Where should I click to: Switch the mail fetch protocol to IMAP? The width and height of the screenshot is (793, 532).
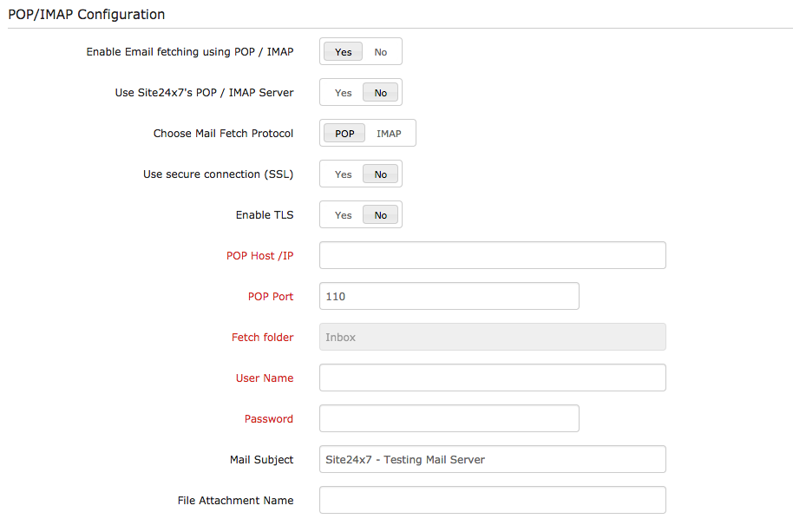[x=389, y=134]
